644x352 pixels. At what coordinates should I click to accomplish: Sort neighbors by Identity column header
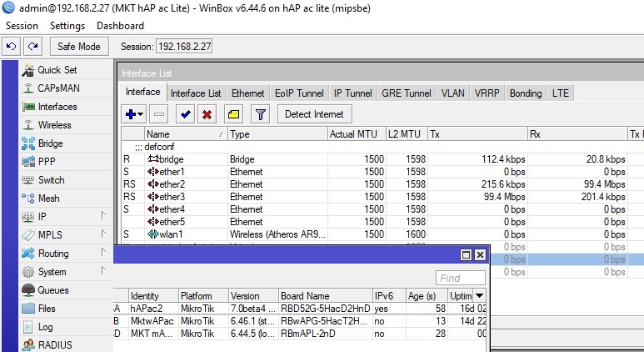153,295
